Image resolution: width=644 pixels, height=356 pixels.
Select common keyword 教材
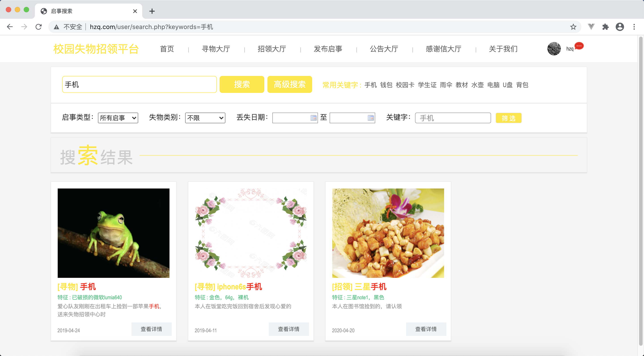(462, 85)
